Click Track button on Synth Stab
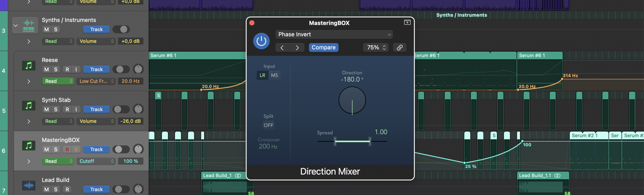 tap(96, 109)
